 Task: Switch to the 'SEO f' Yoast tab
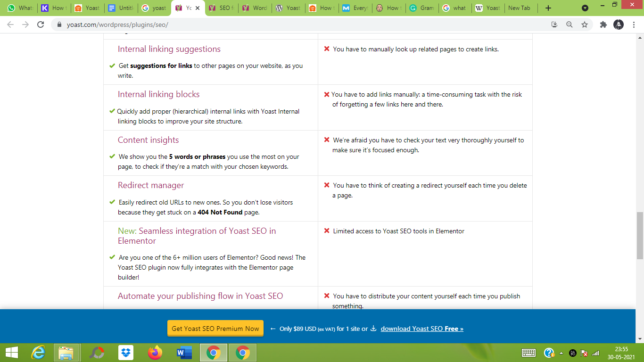(221, 8)
